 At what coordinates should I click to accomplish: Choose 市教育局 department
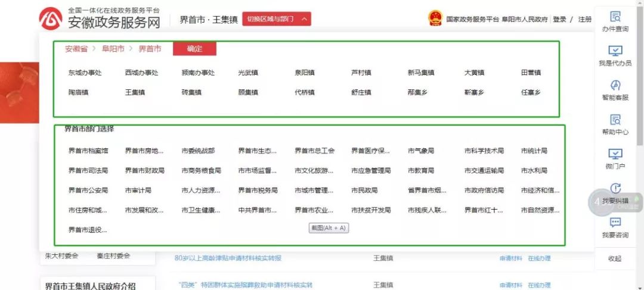point(421,170)
